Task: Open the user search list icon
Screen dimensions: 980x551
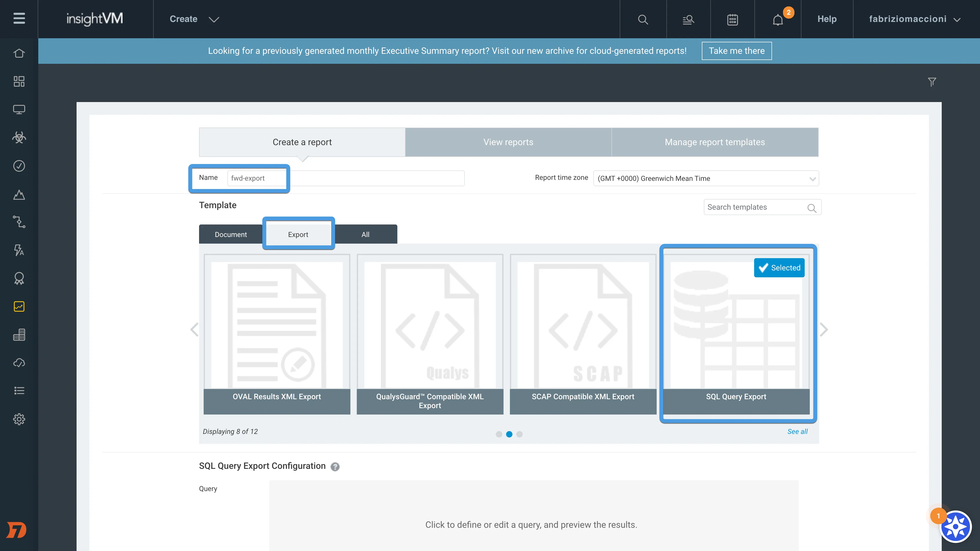Action: point(688,19)
